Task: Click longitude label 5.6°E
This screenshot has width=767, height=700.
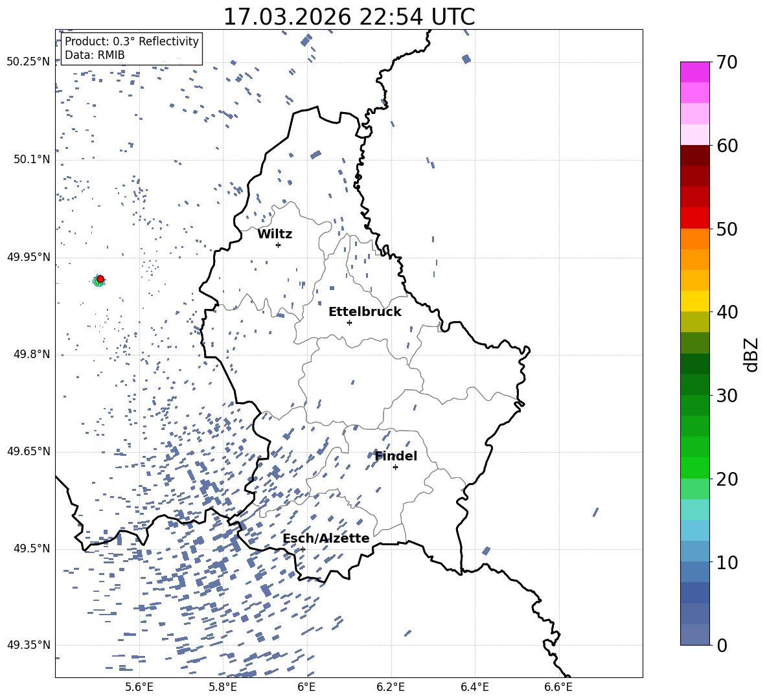Action: click(x=139, y=687)
